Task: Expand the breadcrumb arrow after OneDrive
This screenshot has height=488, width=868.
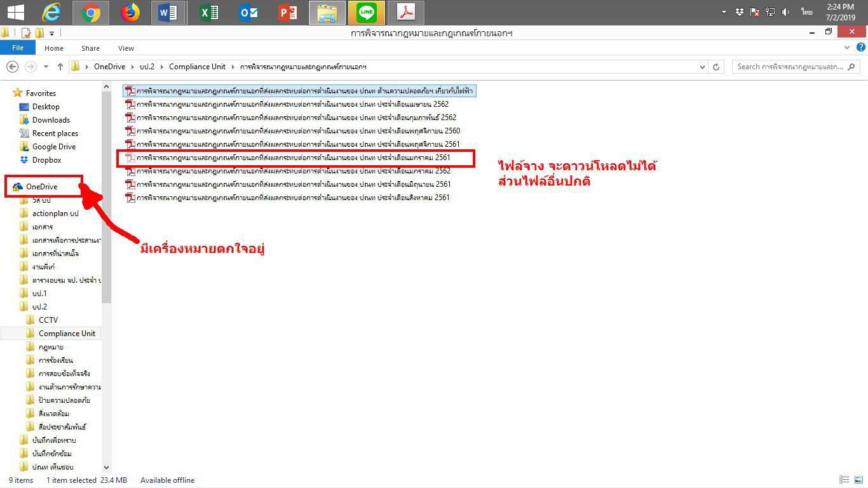Action: pyautogui.click(x=133, y=67)
